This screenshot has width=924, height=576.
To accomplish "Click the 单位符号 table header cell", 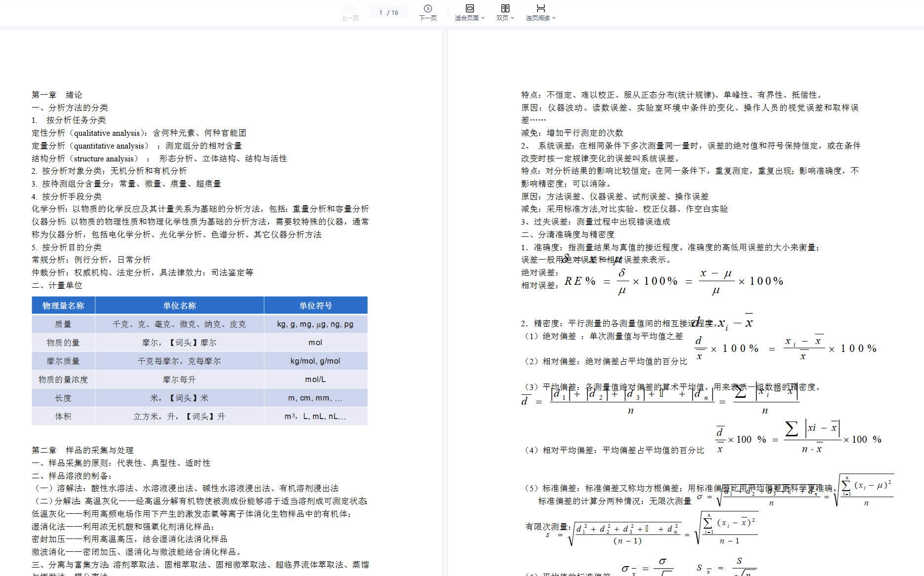I will (x=315, y=306).
